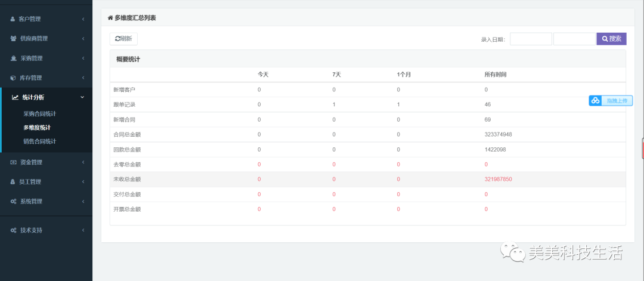The width and height of the screenshot is (644, 281).
Task: Click the purple 搜索 search button
Action: tap(612, 39)
